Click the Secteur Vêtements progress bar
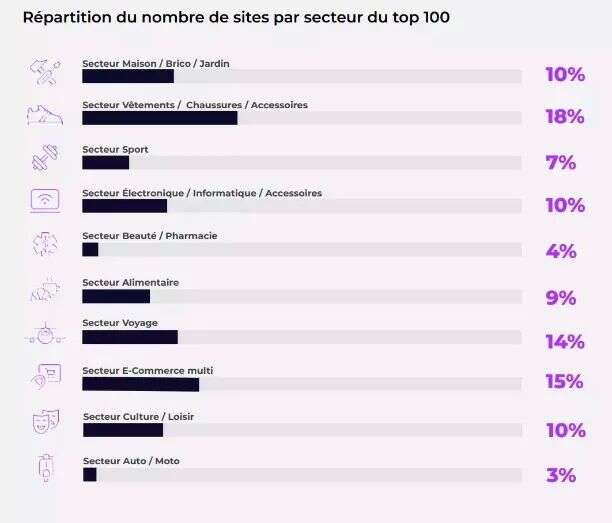 point(301,118)
